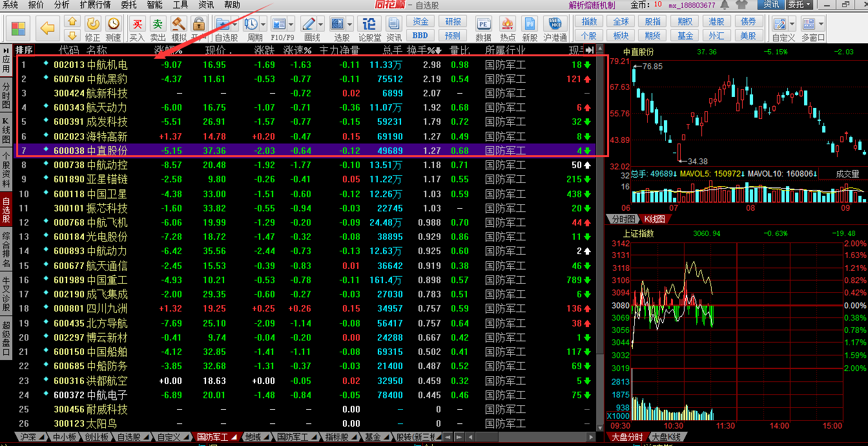Viewport: 868px width, 446px height.
Task: Click the yellow up arrow toolbar button
Action: (72, 22)
